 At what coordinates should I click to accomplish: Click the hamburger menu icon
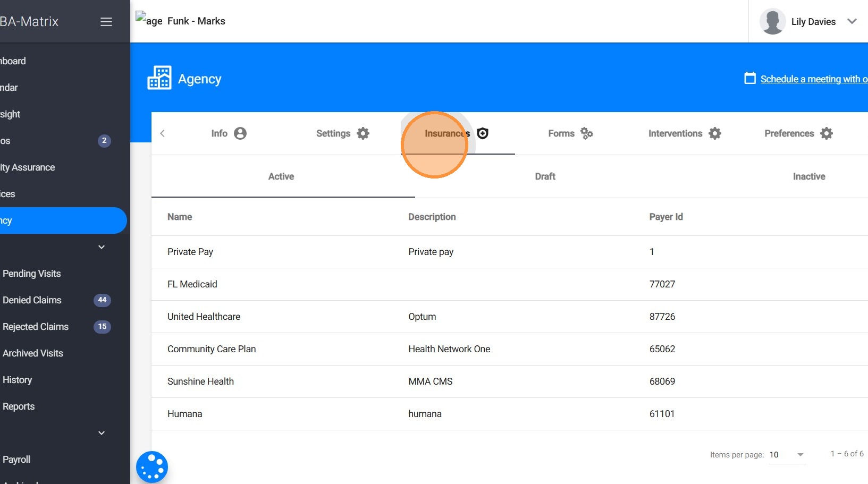[106, 22]
